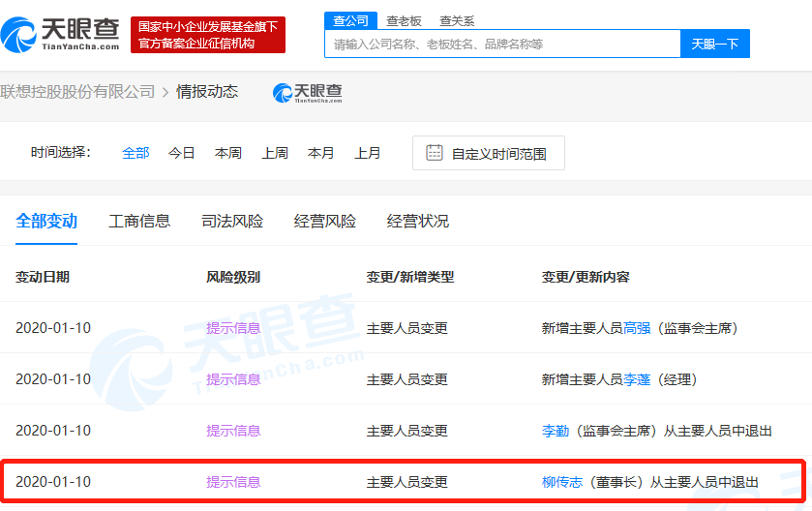Filter by 上周
Viewport: 812px width, 511px height.
tap(275, 153)
